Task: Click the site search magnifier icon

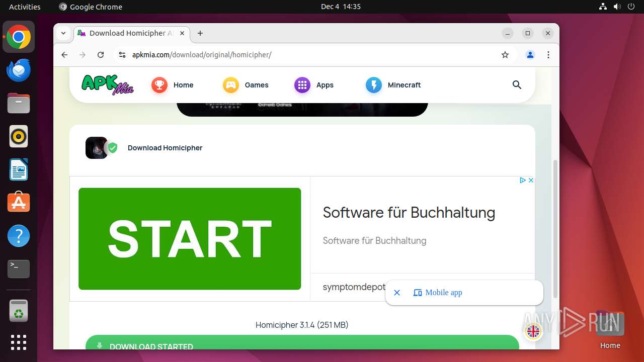Action: [517, 85]
